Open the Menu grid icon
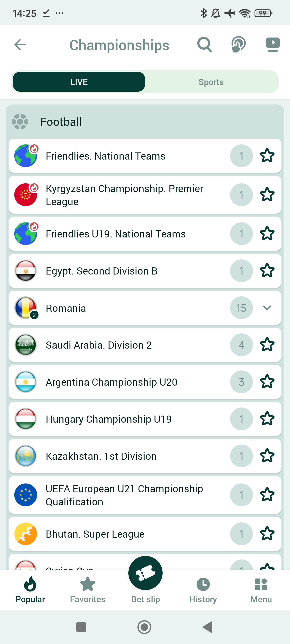The width and height of the screenshot is (290, 644). tap(261, 585)
